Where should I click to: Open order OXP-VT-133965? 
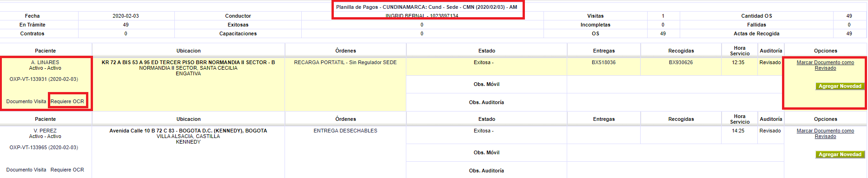pos(44,147)
